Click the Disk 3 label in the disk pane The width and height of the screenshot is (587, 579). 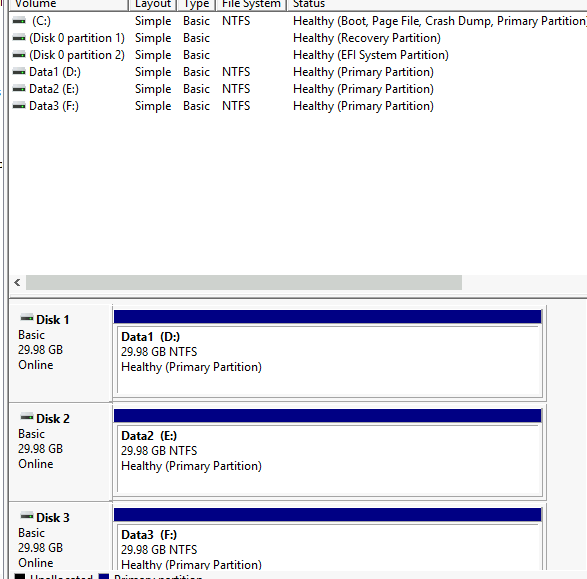[53, 518]
